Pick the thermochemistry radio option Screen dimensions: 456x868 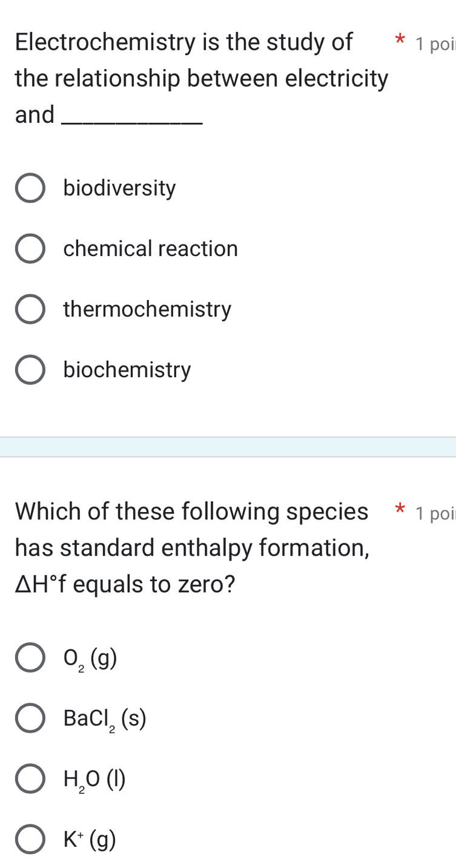[x=30, y=310]
